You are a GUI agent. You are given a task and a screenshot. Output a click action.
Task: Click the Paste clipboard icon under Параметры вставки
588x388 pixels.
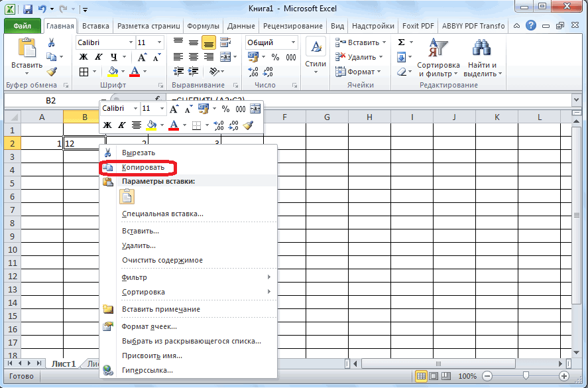coord(127,196)
